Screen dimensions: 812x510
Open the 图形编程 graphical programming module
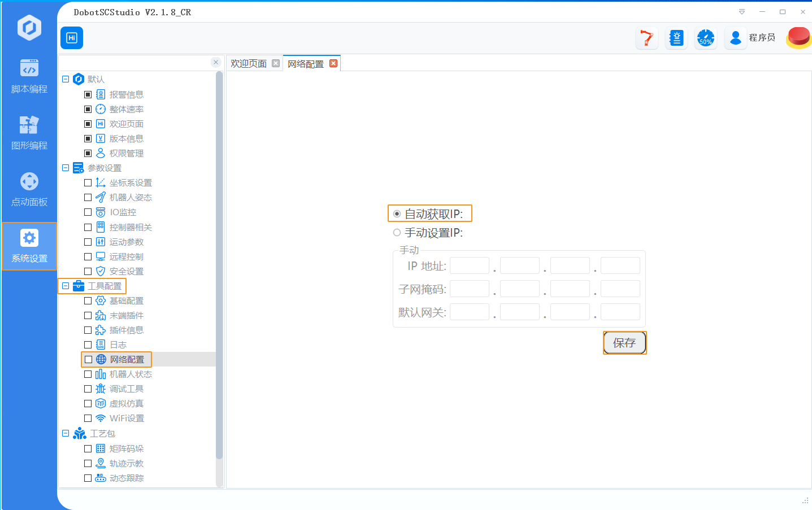(x=29, y=133)
